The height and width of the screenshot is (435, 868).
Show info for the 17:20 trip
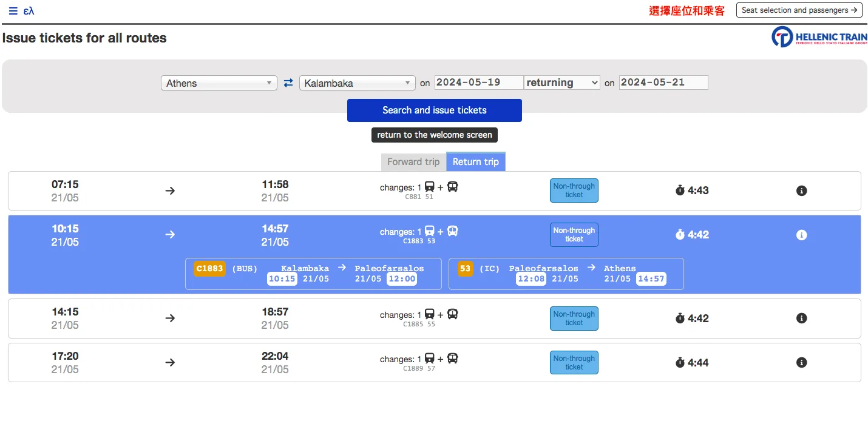point(801,363)
